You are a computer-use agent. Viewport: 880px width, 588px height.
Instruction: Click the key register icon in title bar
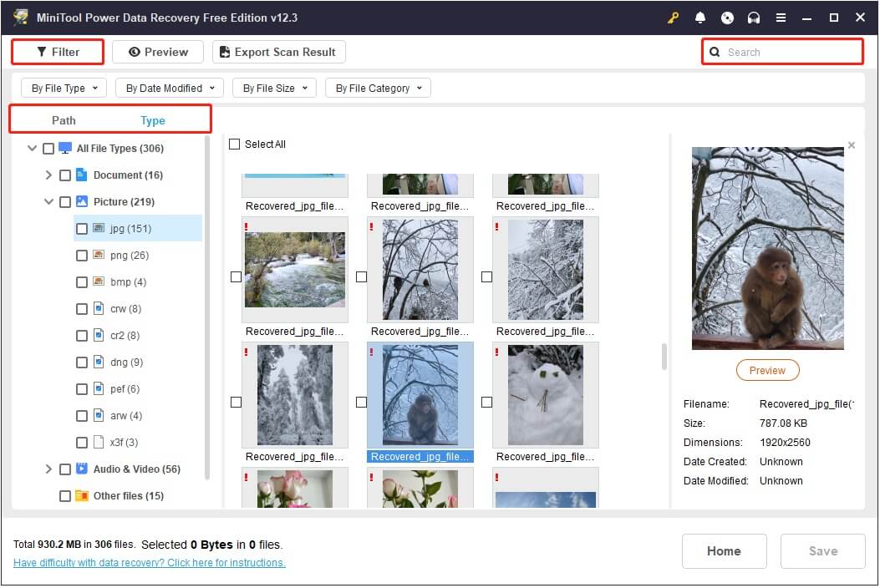click(x=673, y=18)
